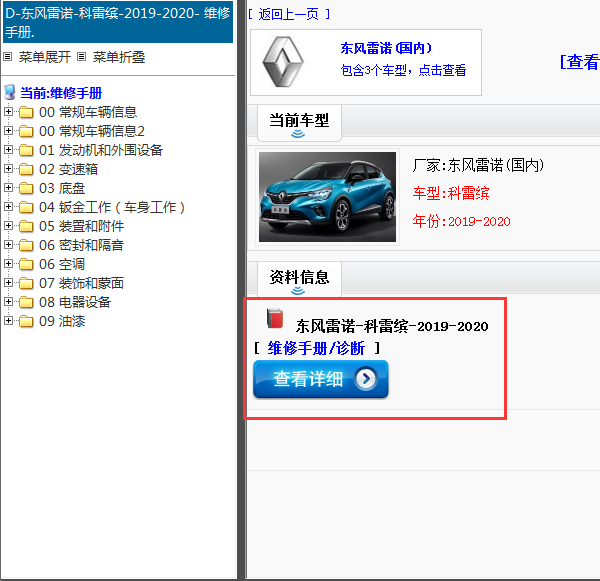Click the 车型:科雷缤 text
This screenshot has height=581, width=600.
pyautogui.click(x=451, y=193)
